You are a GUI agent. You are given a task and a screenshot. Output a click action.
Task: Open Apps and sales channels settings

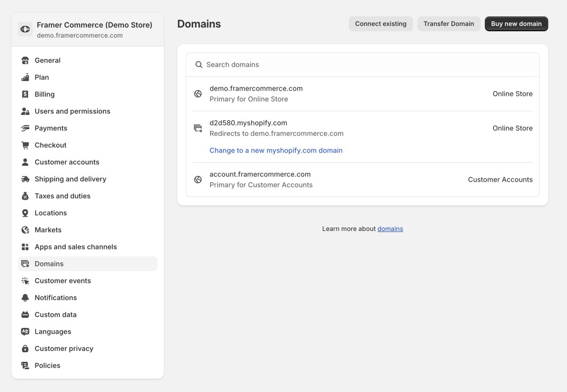[76, 247]
